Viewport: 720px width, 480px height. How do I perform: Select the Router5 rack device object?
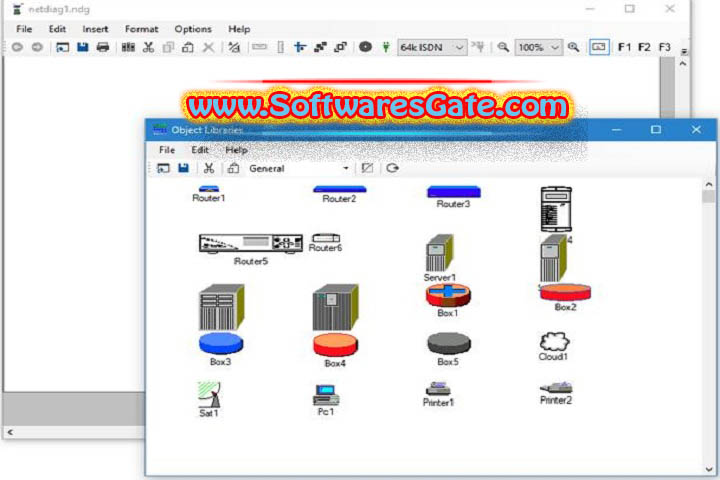pos(251,249)
